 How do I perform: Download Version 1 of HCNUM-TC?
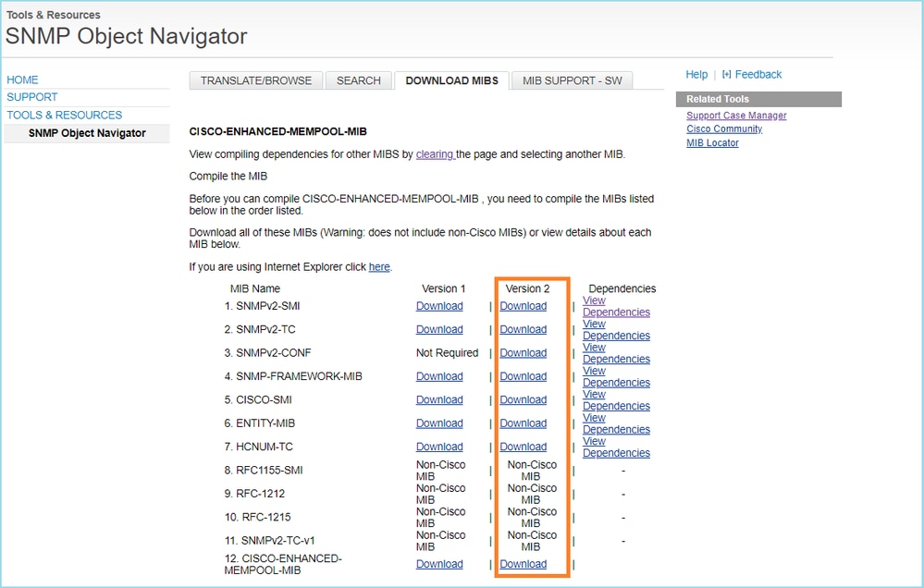coord(439,447)
